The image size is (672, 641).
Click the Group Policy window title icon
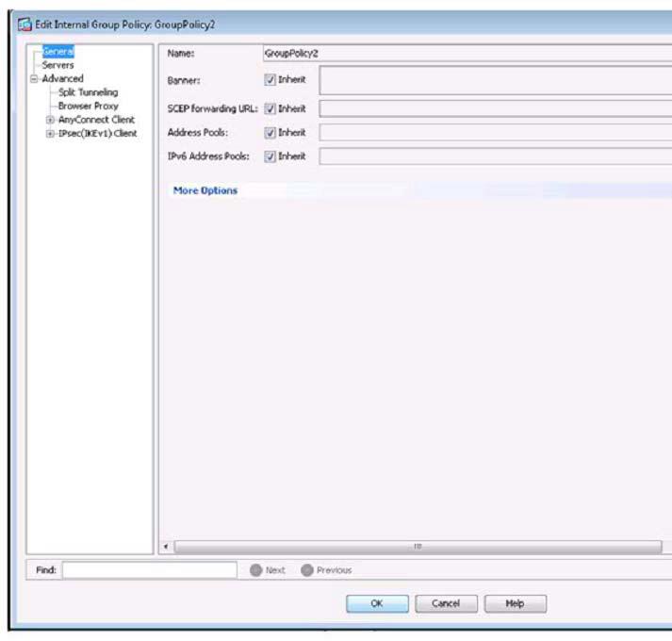[x=25, y=24]
